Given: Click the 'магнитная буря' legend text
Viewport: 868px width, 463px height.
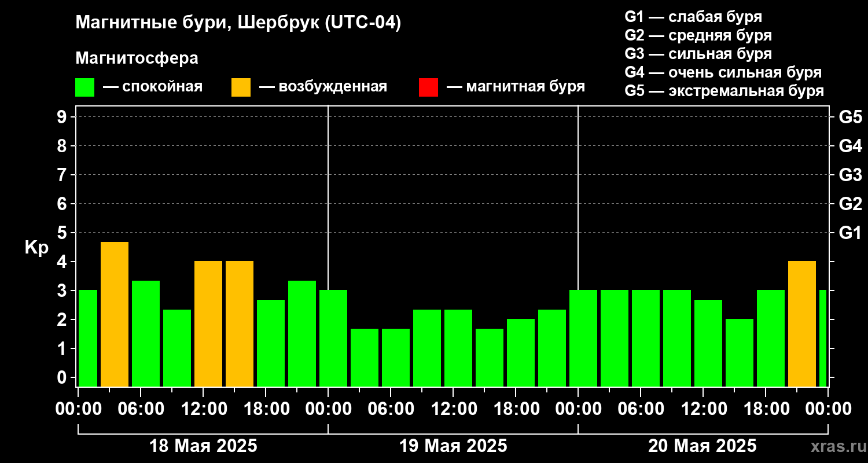Looking at the screenshot, I should click(x=525, y=87).
